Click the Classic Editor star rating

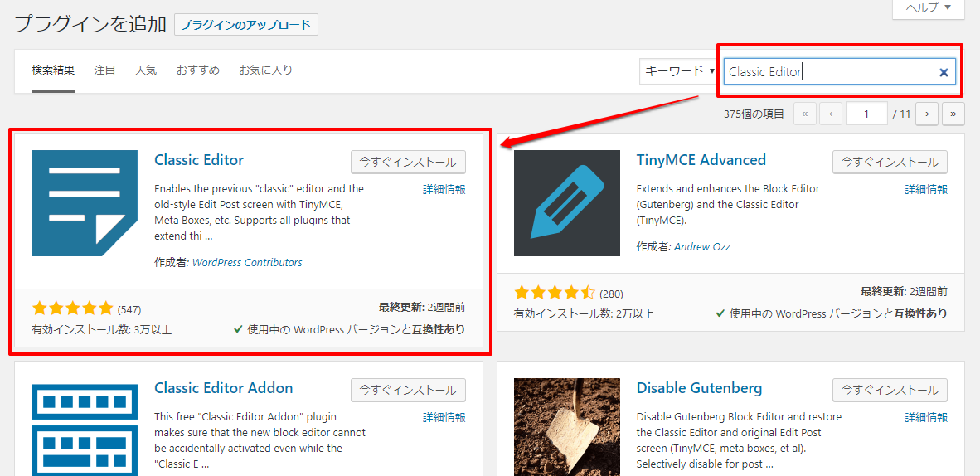pos(72,309)
